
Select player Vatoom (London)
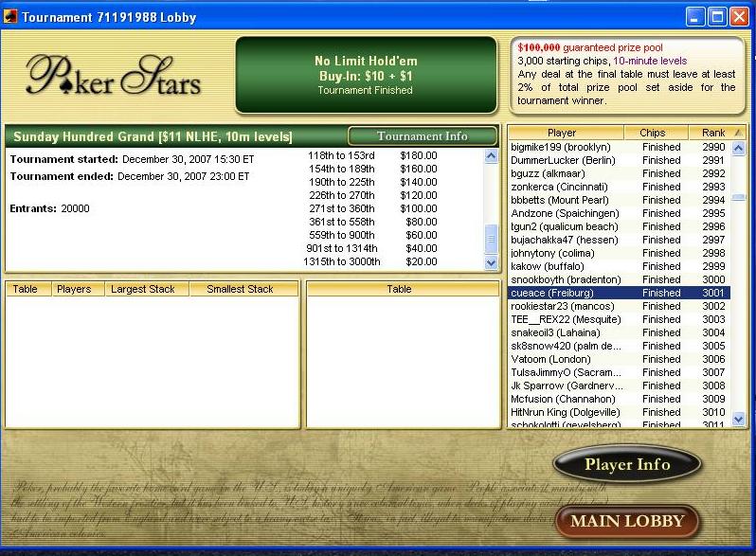click(620, 359)
